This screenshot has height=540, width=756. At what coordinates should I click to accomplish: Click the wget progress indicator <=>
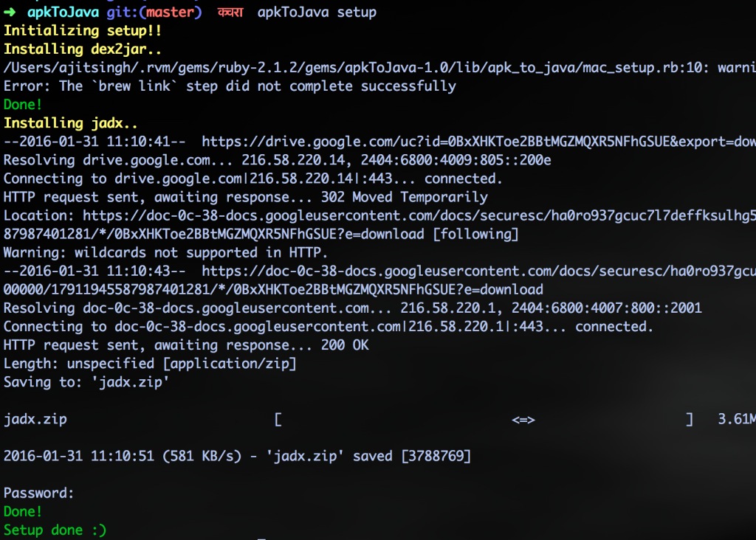[523, 420]
